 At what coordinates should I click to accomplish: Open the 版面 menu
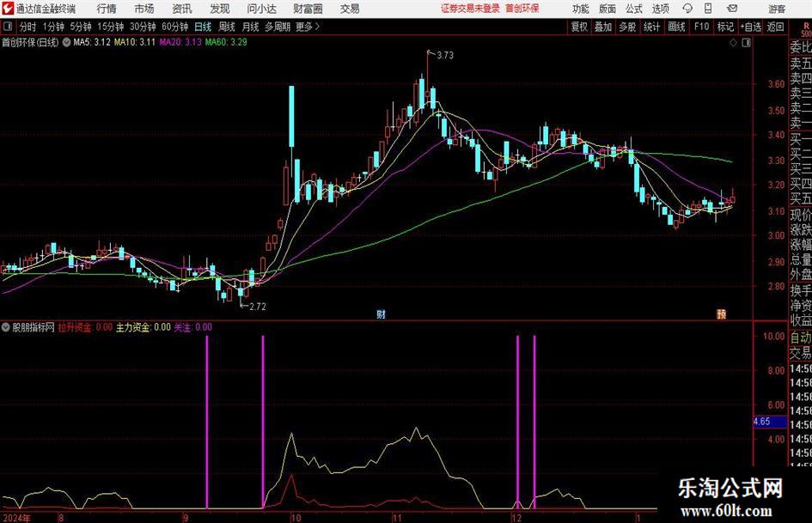607,9
